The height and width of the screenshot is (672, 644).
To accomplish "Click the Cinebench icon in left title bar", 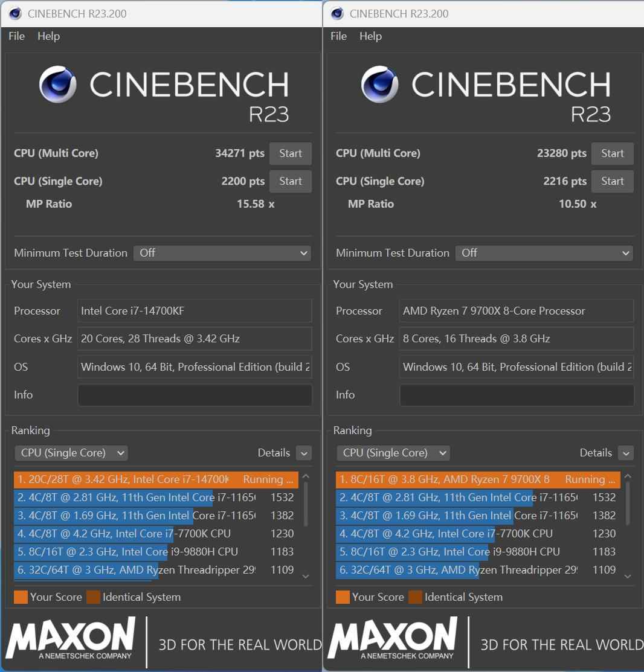I will [x=15, y=14].
